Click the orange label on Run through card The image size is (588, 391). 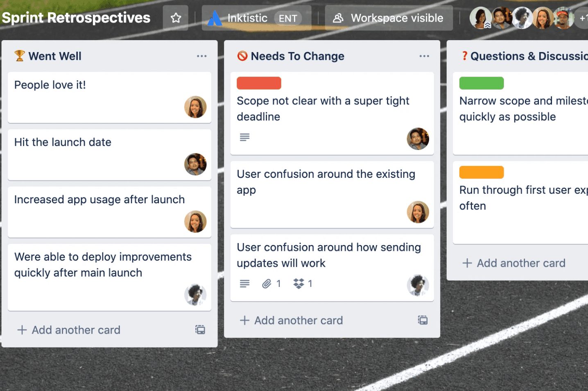click(x=482, y=172)
